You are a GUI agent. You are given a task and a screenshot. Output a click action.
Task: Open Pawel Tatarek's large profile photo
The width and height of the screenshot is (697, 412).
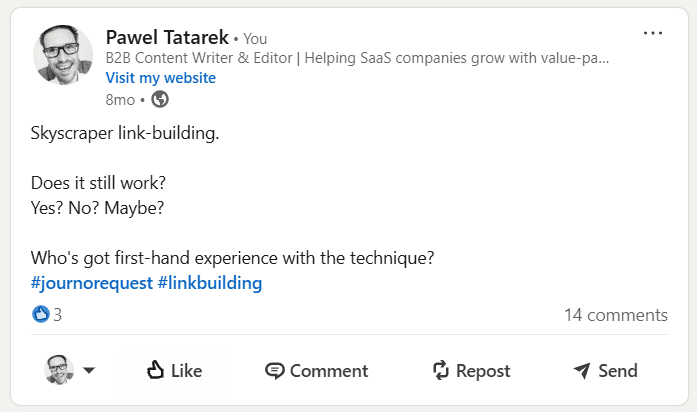tap(63, 55)
